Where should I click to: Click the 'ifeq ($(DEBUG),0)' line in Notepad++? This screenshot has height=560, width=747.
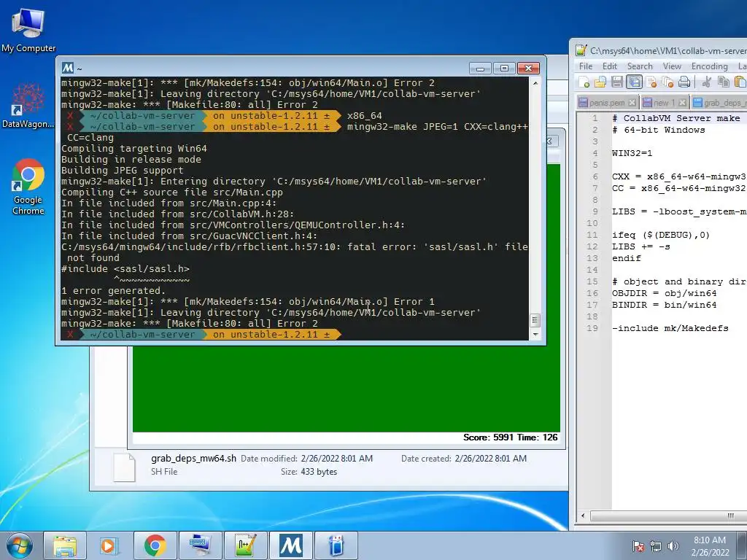[x=661, y=235]
